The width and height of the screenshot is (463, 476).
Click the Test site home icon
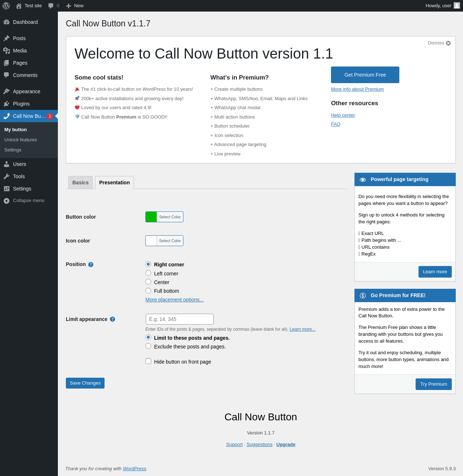19,6
